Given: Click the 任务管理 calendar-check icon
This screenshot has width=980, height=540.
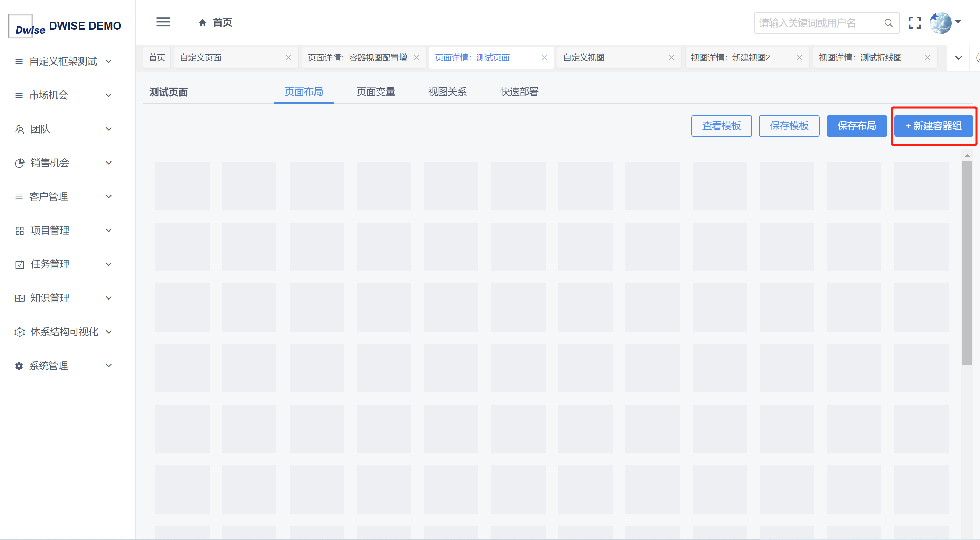Looking at the screenshot, I should coord(19,264).
